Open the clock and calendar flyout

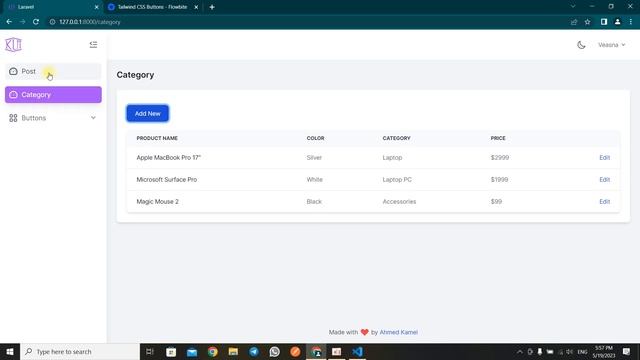(603, 351)
